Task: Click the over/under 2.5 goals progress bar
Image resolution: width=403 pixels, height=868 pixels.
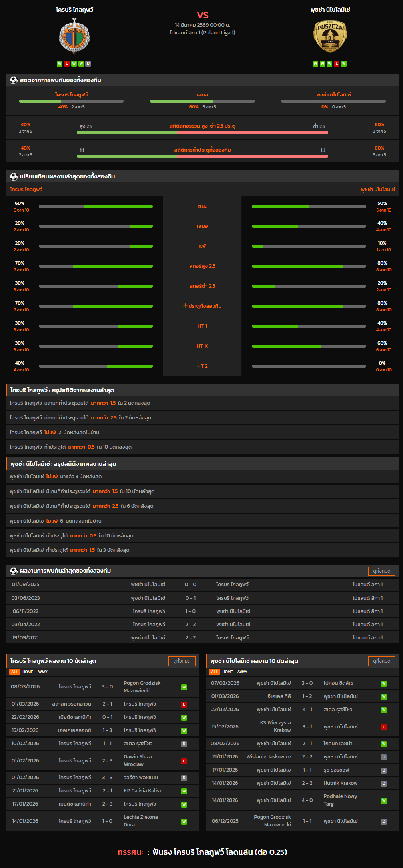Action: 202,132
